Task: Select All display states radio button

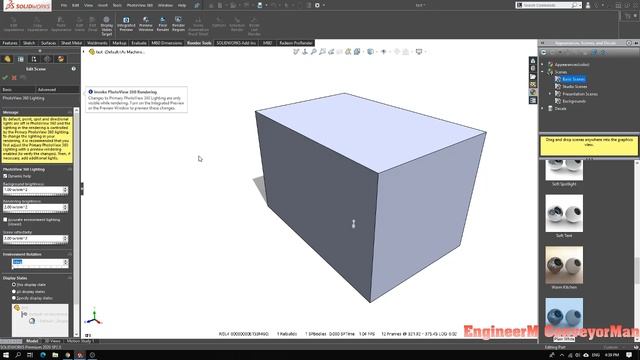Action: pyautogui.click(x=14, y=291)
